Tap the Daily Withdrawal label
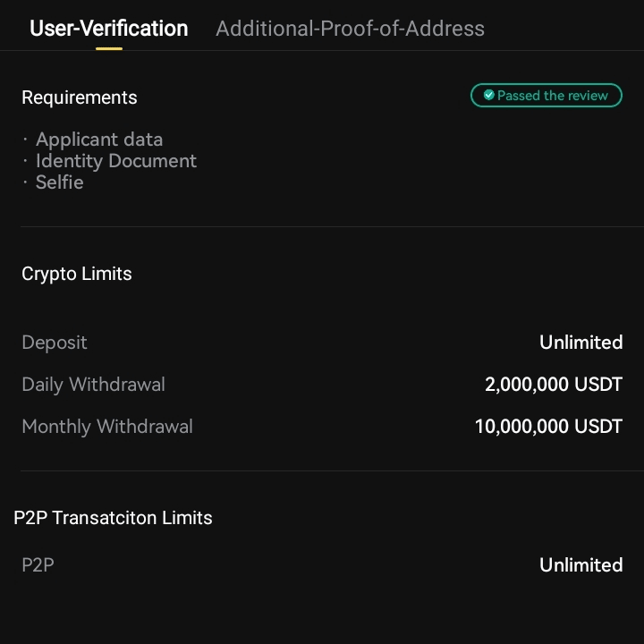644x644 pixels. pos(93,385)
